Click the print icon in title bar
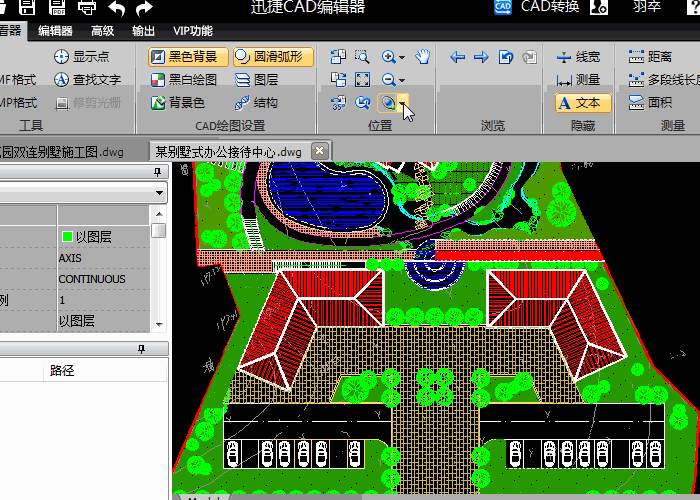Image resolution: width=700 pixels, height=500 pixels. pos(87,9)
